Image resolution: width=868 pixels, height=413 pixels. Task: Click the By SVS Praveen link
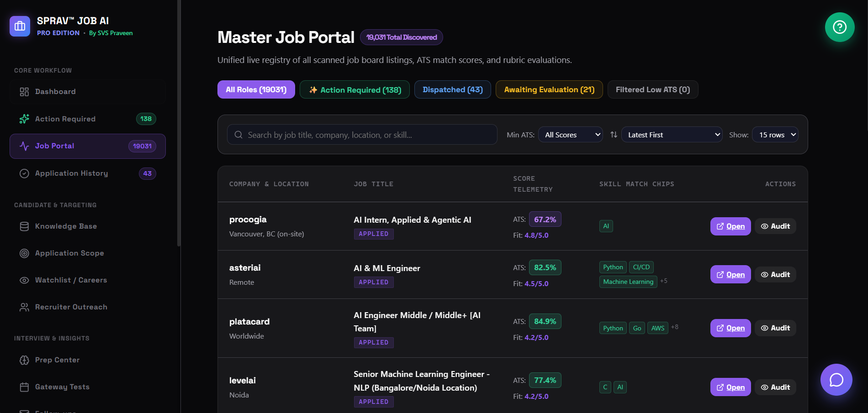111,33
